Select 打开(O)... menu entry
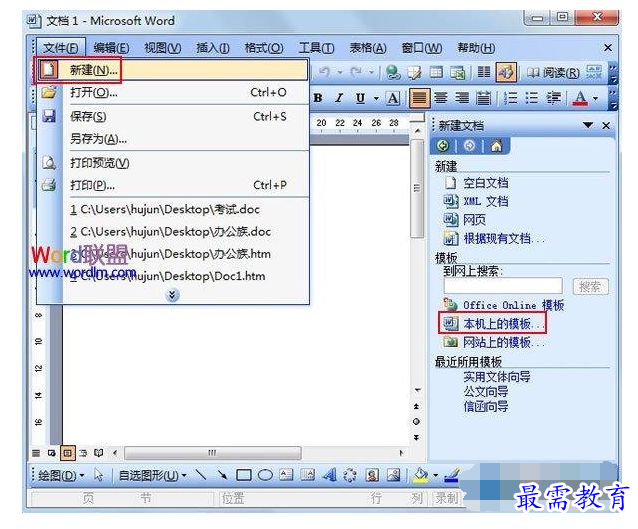Screen dimensions: 638x529 coord(172,93)
